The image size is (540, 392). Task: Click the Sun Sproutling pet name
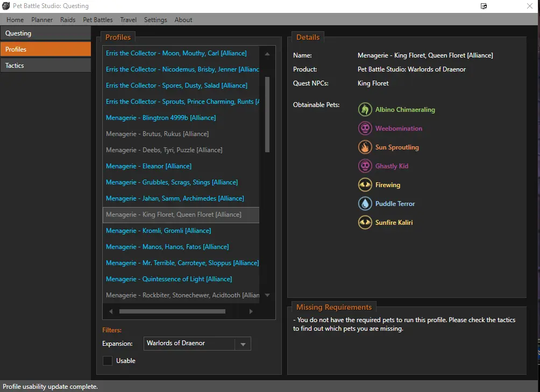[397, 147]
